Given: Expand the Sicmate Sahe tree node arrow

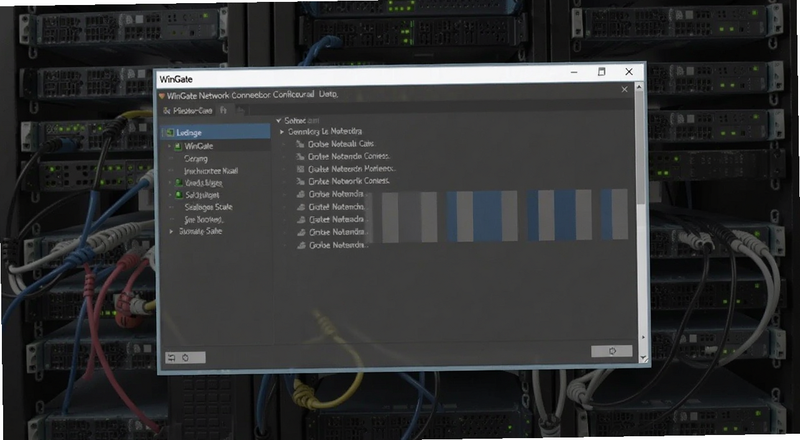Looking at the screenshot, I should [171, 232].
